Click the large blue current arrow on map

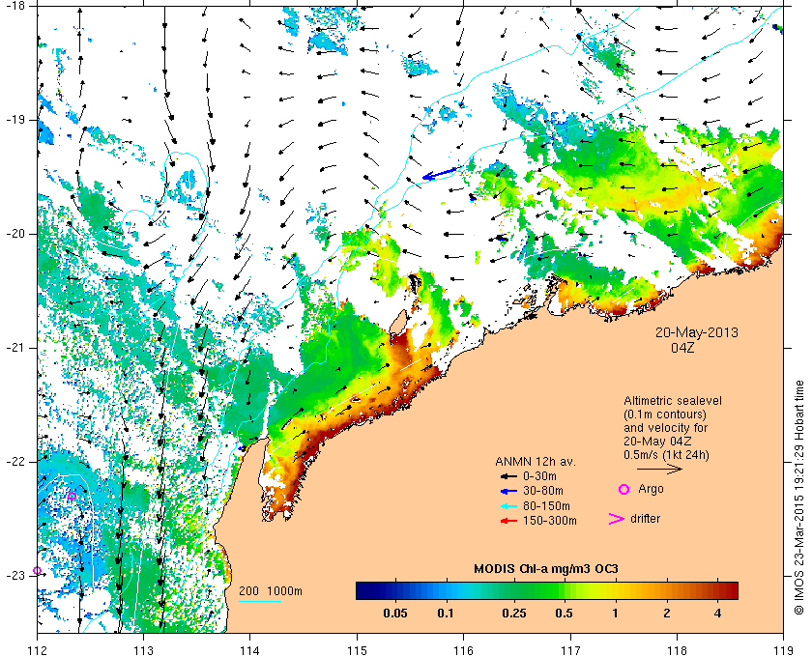(440, 174)
